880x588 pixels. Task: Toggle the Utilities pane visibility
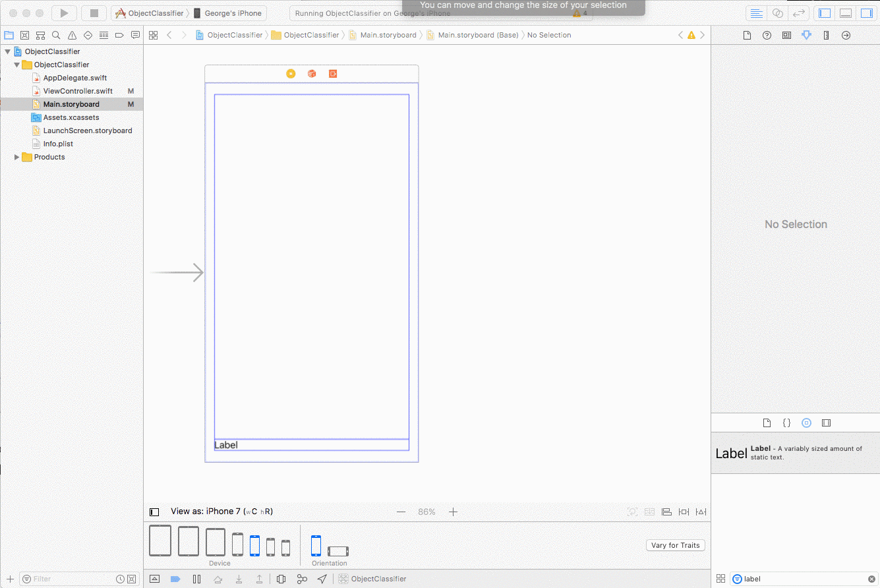(x=866, y=13)
